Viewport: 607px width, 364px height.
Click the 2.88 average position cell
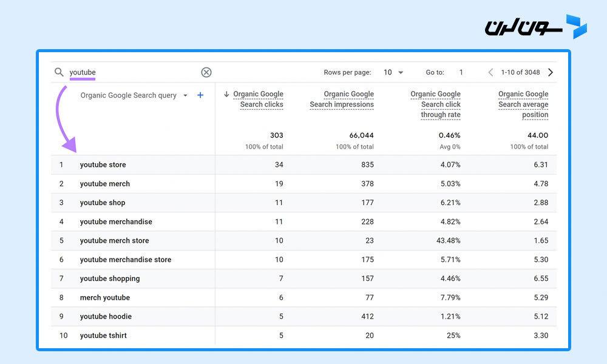(541, 203)
